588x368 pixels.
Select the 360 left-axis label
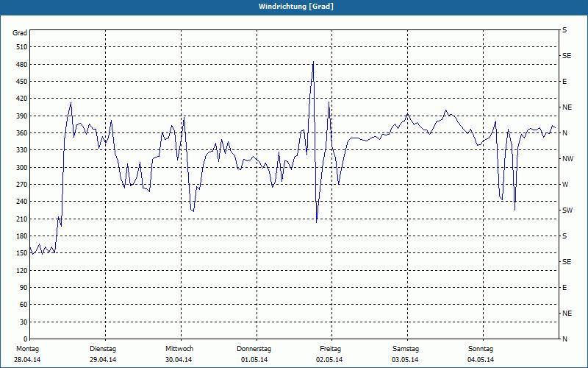(x=22, y=133)
